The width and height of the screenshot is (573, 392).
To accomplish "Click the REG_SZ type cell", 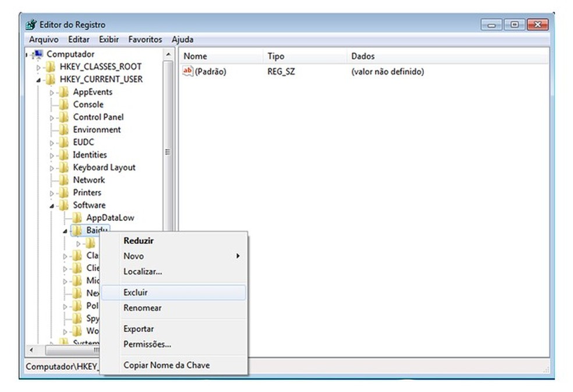I will tap(281, 72).
